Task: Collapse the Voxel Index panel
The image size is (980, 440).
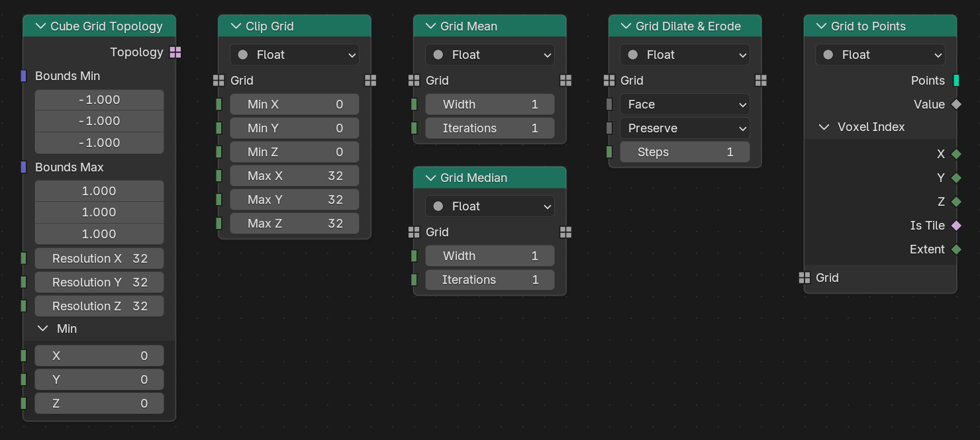Action: [x=824, y=127]
